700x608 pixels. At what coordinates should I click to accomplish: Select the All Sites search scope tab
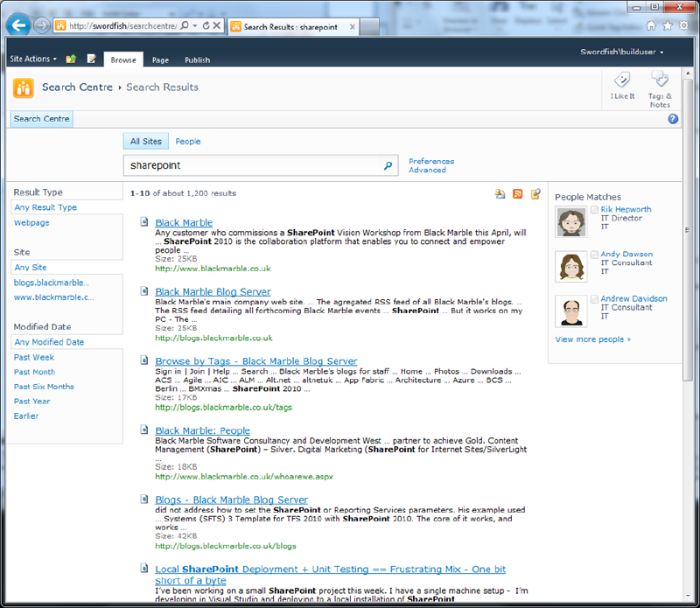point(146,142)
